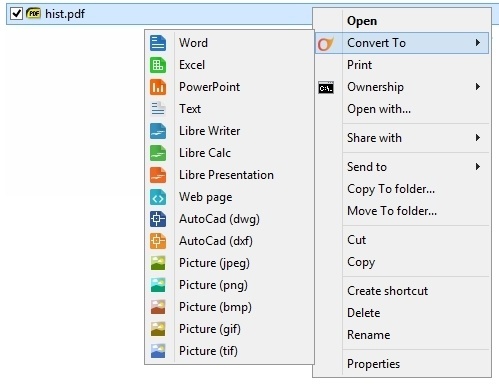The image size is (499, 384).
Task: Select AutoCad (dxf) label in submenu
Action: (x=216, y=241)
